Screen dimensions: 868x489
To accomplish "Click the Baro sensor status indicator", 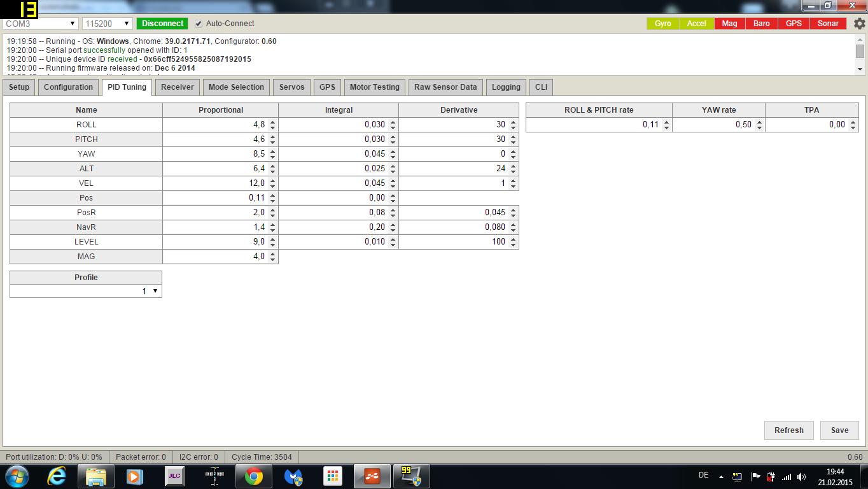I will click(761, 24).
